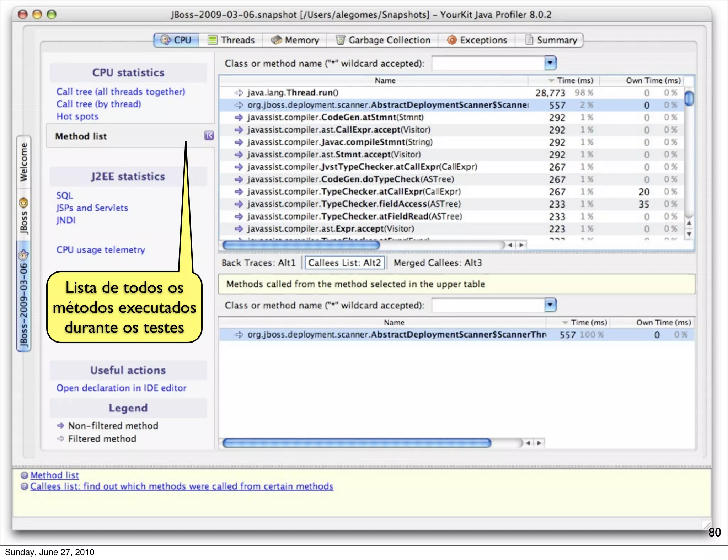Viewport: 728px width, 560px height.
Task: Click the arrow icon beside the java.lang.Thread.run() row
Action: pyautogui.click(x=239, y=93)
